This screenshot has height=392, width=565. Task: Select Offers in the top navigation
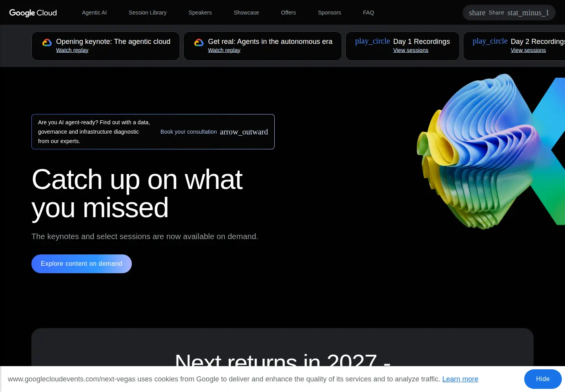pos(288,13)
